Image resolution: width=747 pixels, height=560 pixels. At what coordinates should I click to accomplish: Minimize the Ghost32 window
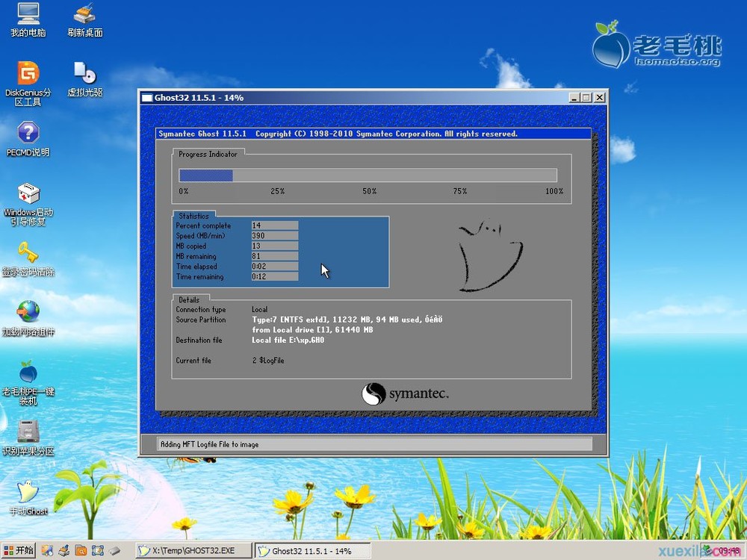coord(574,98)
